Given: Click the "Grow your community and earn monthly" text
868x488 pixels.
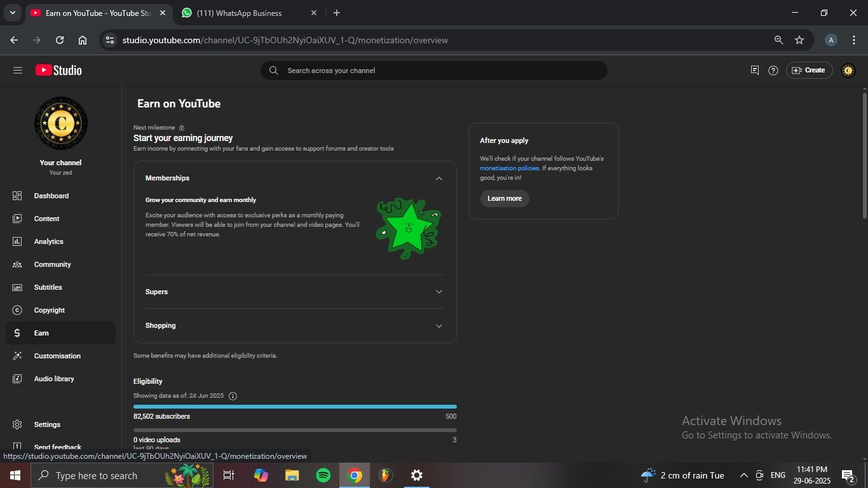Looking at the screenshot, I should click(201, 200).
